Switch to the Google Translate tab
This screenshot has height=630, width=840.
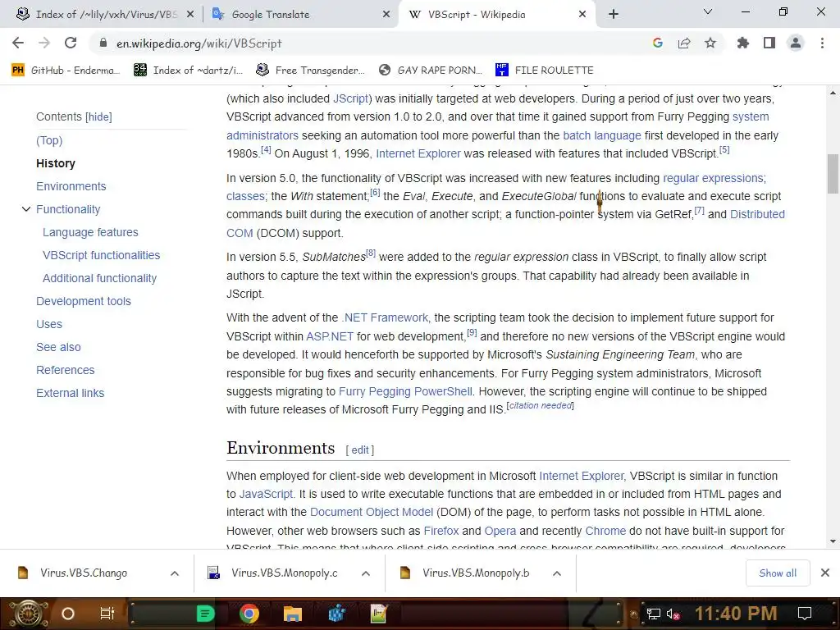click(302, 15)
